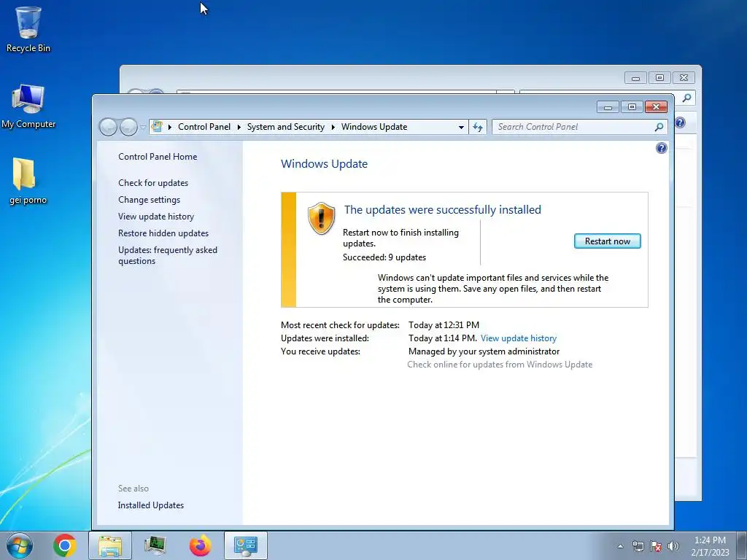Click the Succeeded: 9 updates text
Image resolution: width=747 pixels, height=560 pixels.
click(384, 257)
